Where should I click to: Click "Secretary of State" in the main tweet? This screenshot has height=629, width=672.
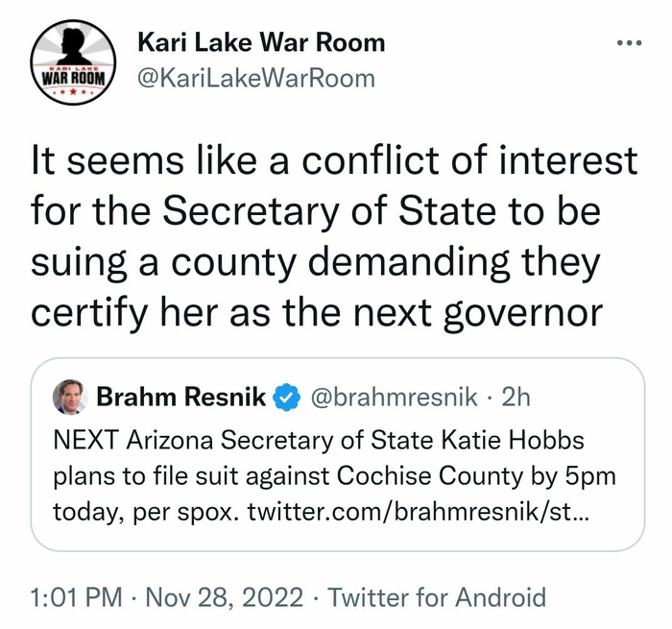pyautogui.click(x=291, y=210)
